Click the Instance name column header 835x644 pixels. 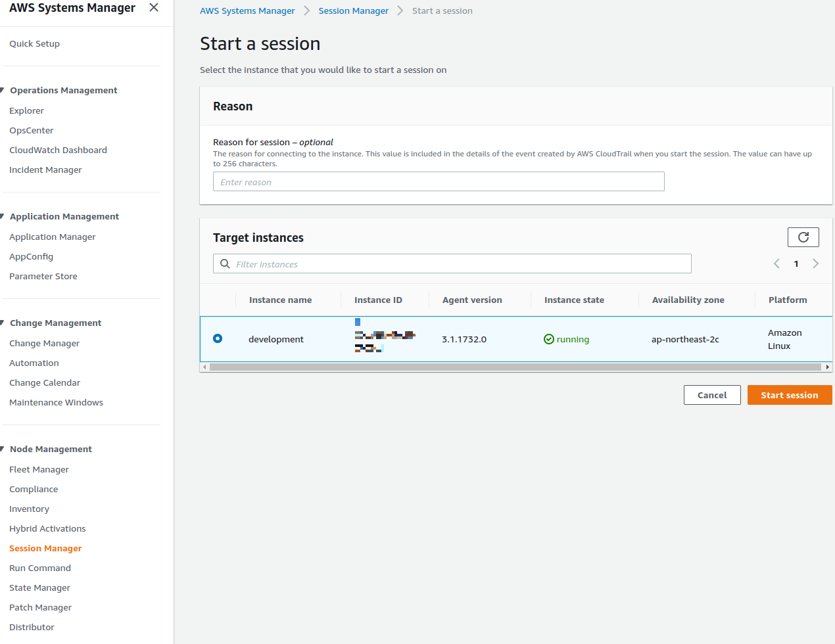click(280, 300)
